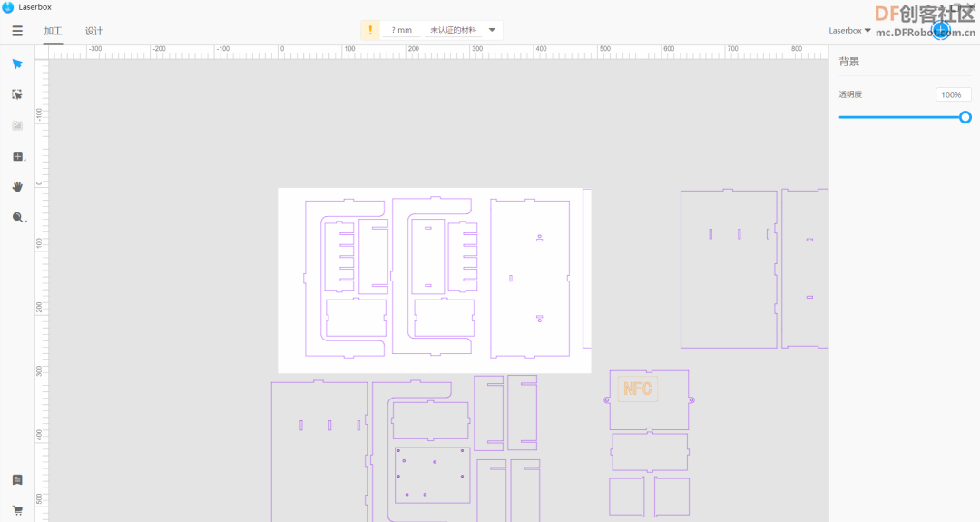Click the 背景 panel heading

pos(848,61)
